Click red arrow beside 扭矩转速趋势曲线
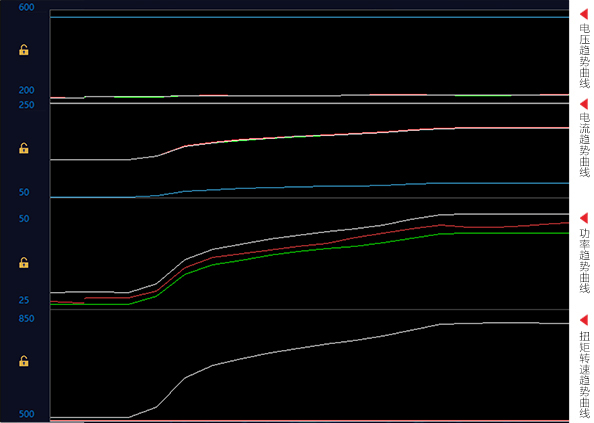Image resolution: width=594 pixels, height=423 pixels. tap(584, 320)
